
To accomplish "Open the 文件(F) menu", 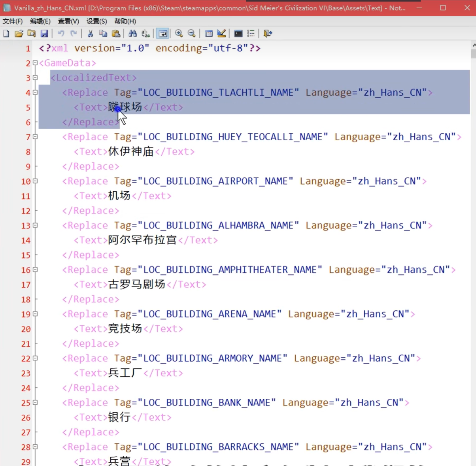I will pos(13,21).
